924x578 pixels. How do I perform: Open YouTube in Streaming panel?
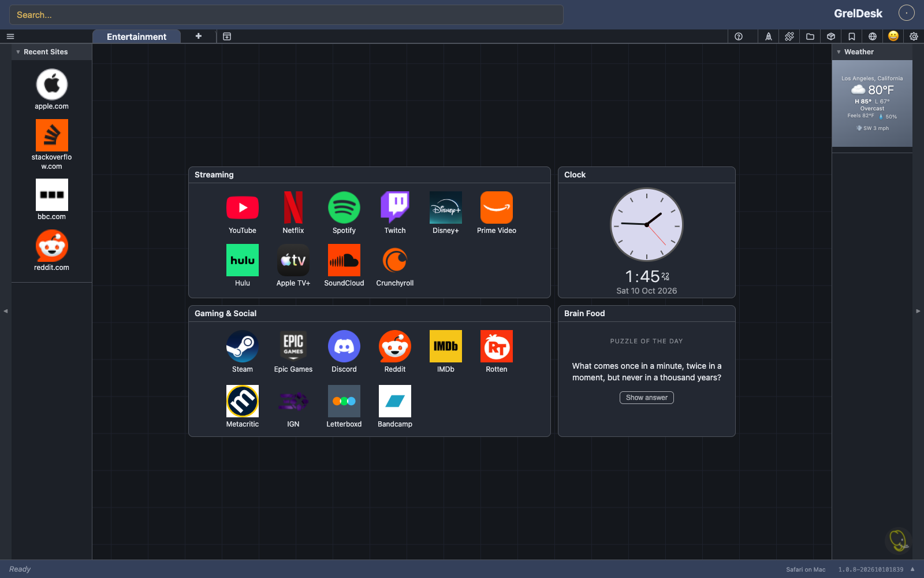[x=243, y=213]
